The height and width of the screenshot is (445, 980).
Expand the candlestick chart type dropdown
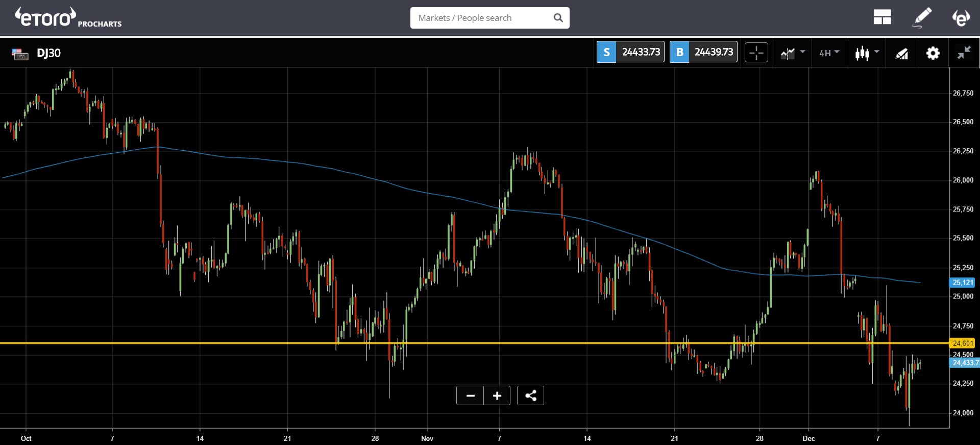click(x=867, y=53)
